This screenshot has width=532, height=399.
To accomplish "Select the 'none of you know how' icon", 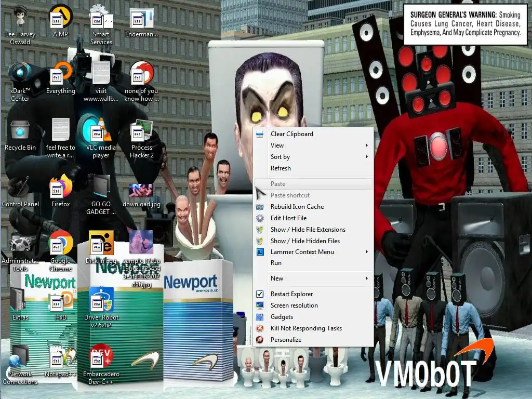I will point(141,82).
